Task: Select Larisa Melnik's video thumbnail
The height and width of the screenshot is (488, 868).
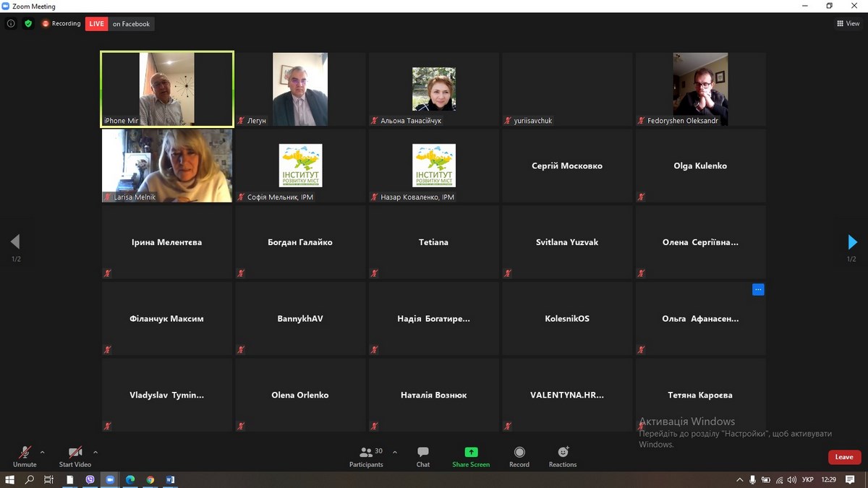Action: tap(167, 166)
